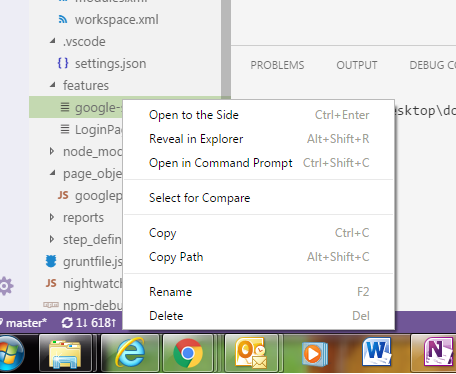Image resolution: width=456 pixels, height=374 pixels.
Task: Click the lines icon beside LoginPa file
Action: (65, 129)
